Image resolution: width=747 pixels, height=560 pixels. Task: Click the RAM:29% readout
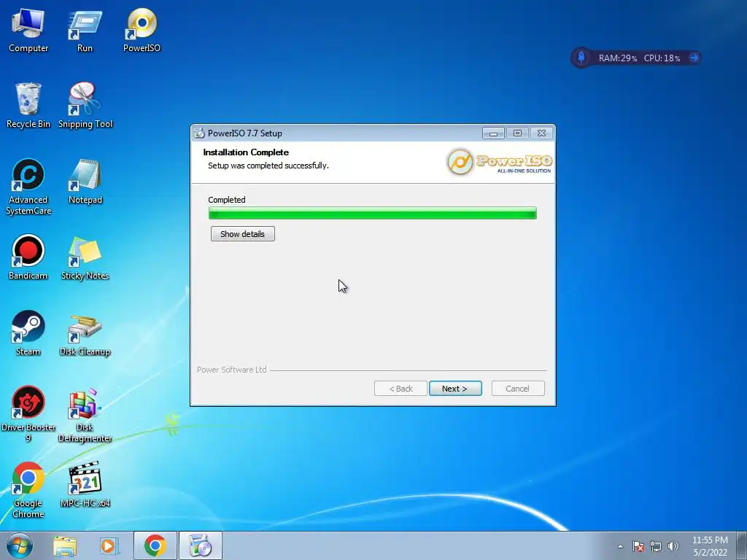pyautogui.click(x=617, y=58)
